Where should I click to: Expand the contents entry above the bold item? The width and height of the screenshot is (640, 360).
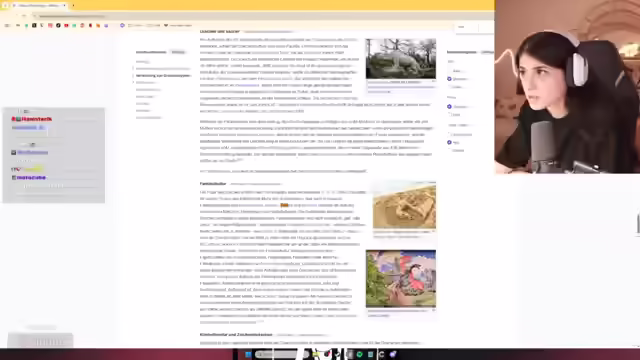(x=133, y=68)
